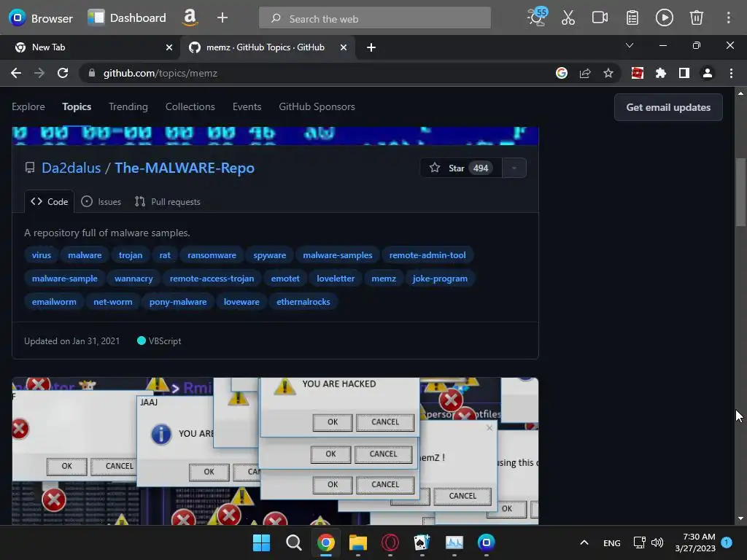The width and height of the screenshot is (747, 560).
Task: Open Chrome's three-dot menu
Action: (731, 73)
